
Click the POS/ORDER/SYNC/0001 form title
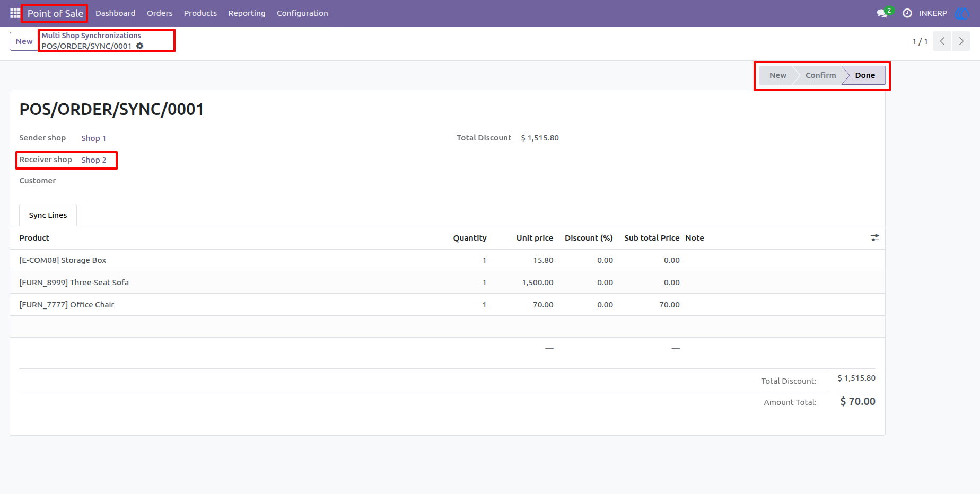tap(111, 109)
